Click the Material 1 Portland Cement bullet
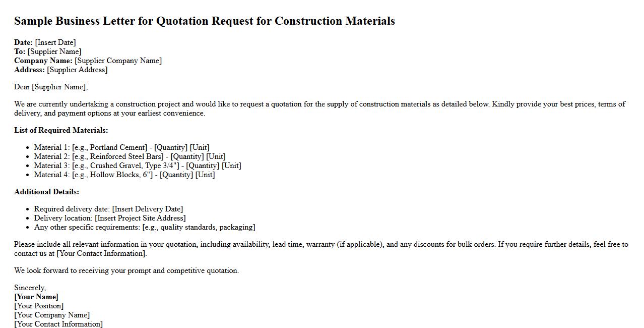644x328 pixels. 121,147
